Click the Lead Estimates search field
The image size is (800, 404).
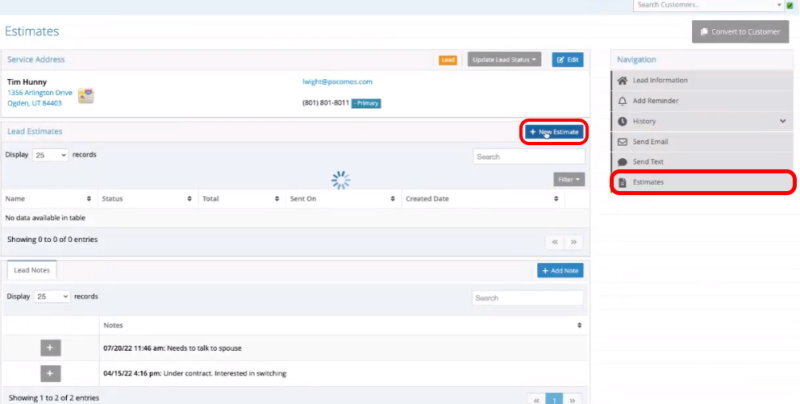(x=527, y=157)
